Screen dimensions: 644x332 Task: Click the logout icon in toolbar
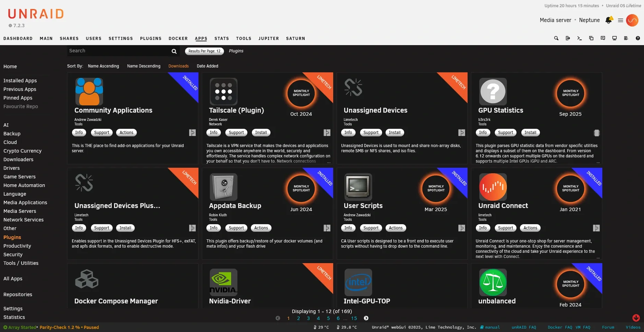568,38
